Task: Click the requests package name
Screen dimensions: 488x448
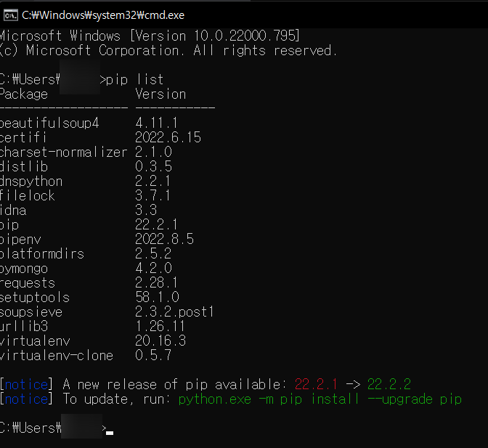Action: click(28, 283)
